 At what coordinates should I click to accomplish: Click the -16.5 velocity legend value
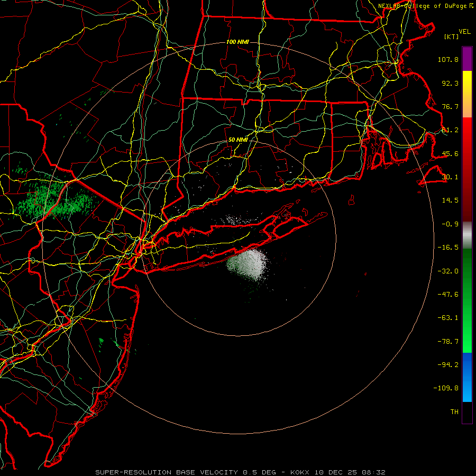tap(448, 248)
